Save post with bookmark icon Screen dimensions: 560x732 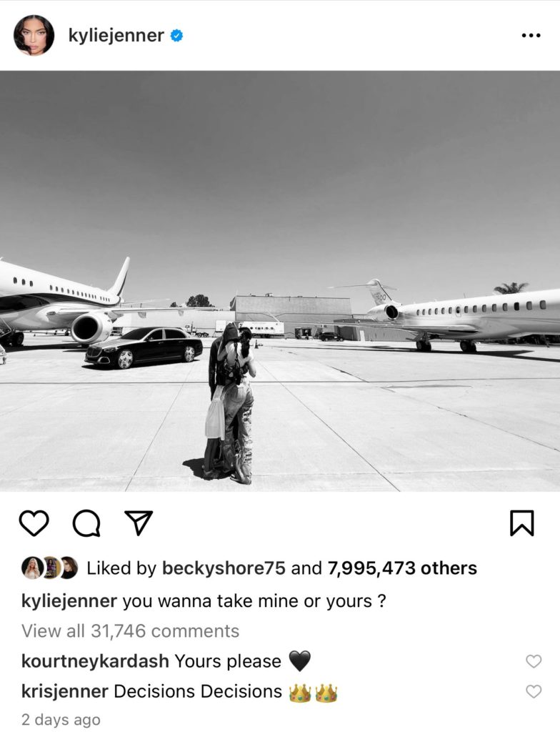[x=521, y=523]
